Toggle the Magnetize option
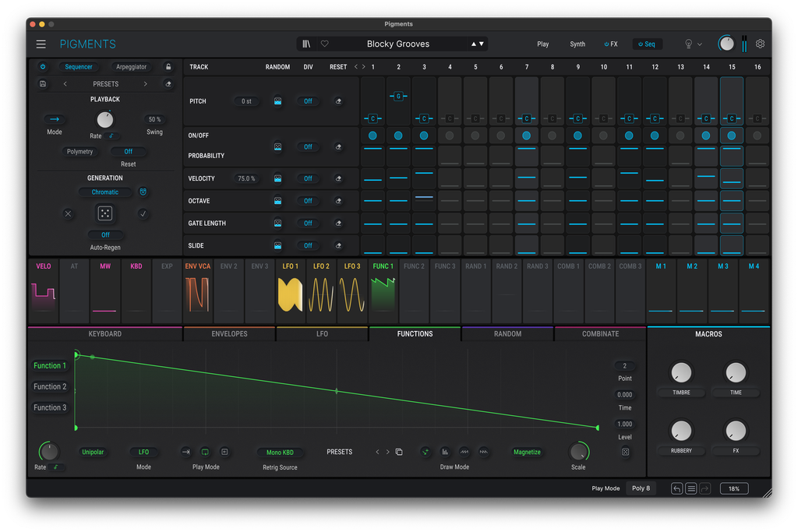Viewport: 798px width, 532px height. coord(527,452)
